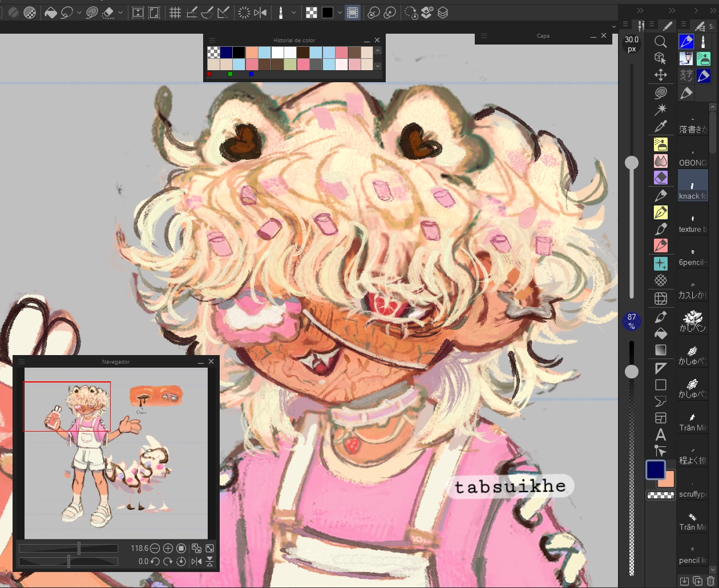Screen dimensions: 719x588
Task: Select the Text tool
Action: (660, 434)
